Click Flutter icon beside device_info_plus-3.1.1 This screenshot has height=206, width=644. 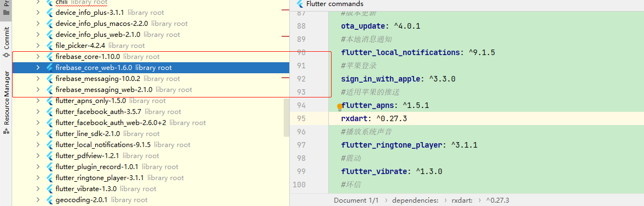[x=49, y=12]
